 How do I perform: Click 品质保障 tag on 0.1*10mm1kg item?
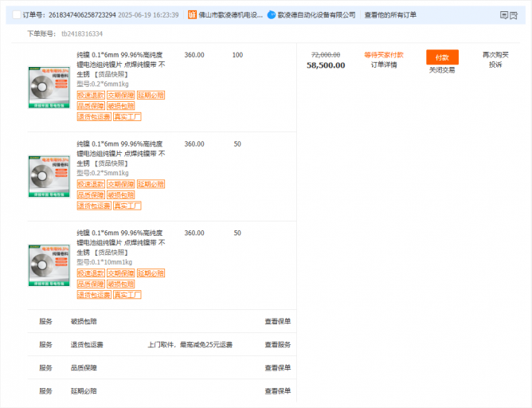pyautogui.click(x=91, y=284)
